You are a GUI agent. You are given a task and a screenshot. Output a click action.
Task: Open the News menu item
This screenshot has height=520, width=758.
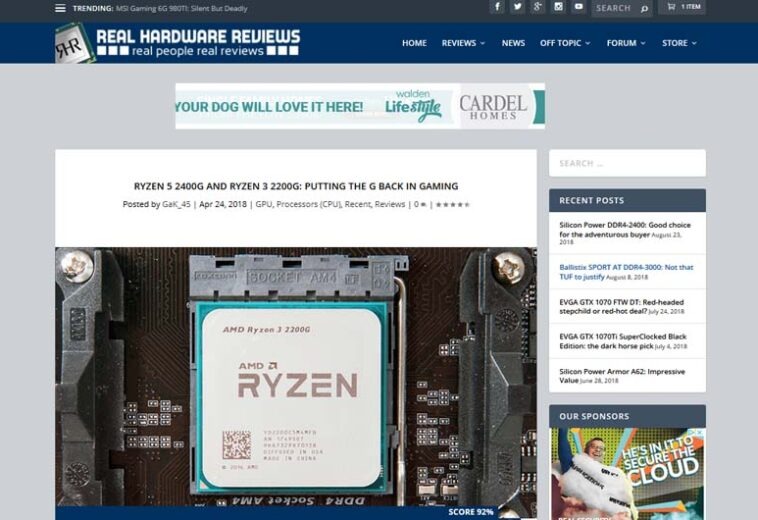pos(513,43)
